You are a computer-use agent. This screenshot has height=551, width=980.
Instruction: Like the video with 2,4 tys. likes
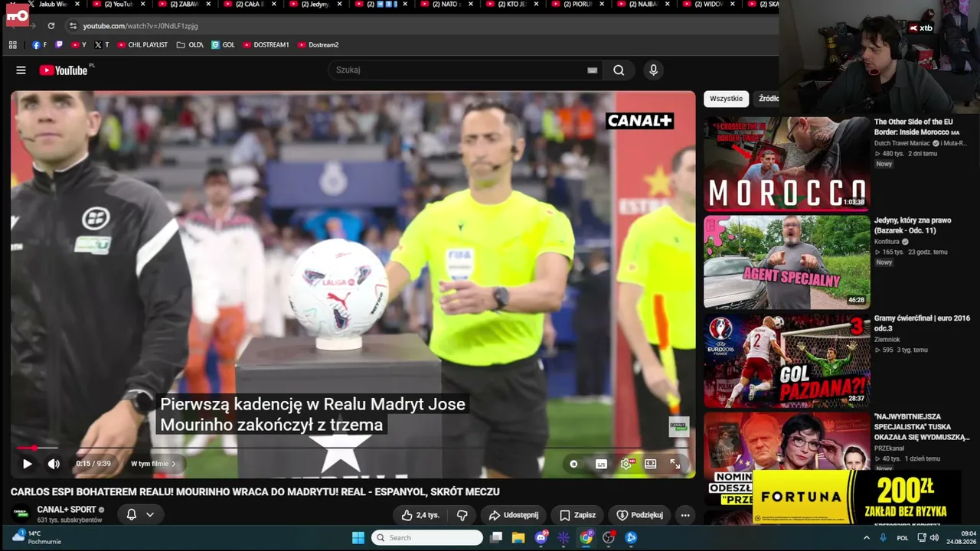coord(420,515)
